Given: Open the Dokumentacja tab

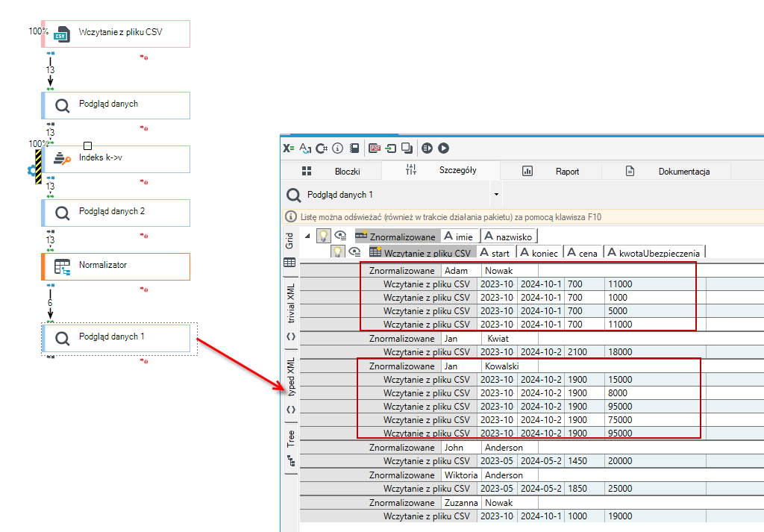Looking at the screenshot, I should (x=666, y=171).
